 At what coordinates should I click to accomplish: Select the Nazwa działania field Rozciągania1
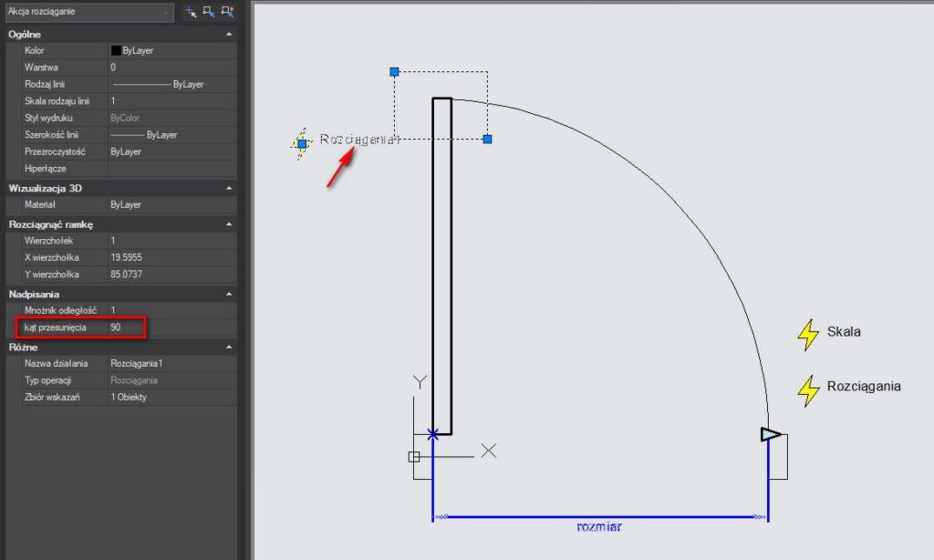point(171,363)
